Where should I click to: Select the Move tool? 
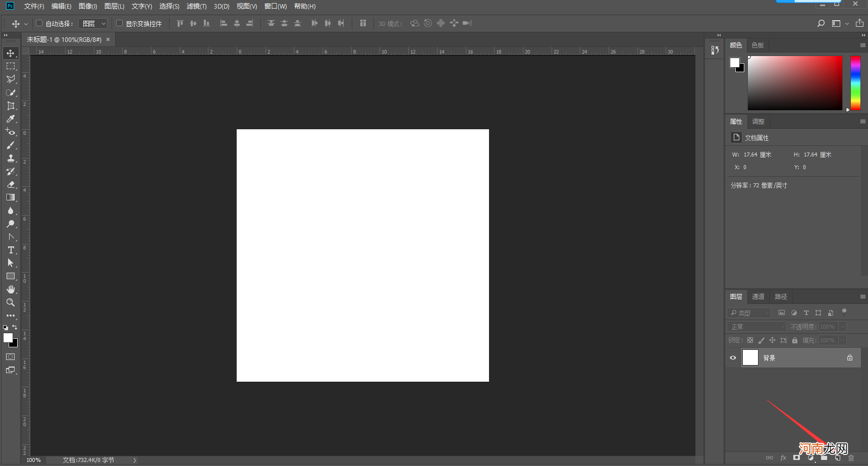[x=11, y=53]
